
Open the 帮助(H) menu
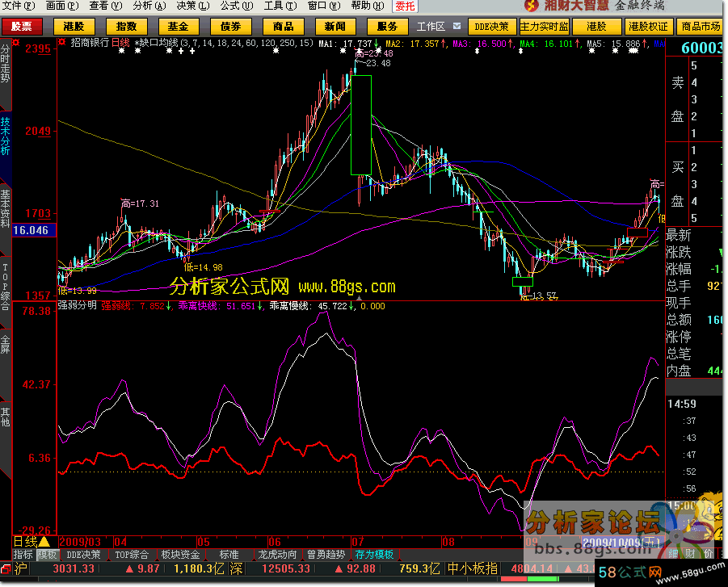[x=368, y=6]
